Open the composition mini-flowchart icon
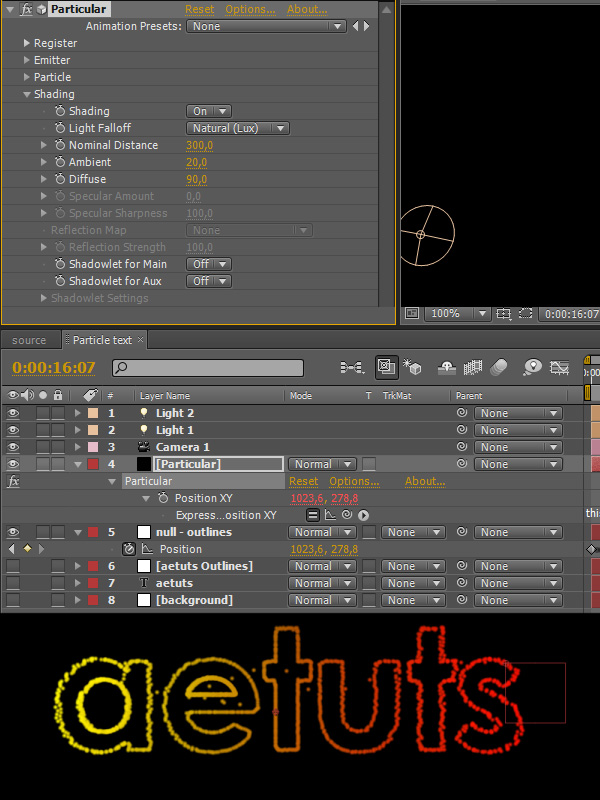600x800 pixels. pos(352,367)
